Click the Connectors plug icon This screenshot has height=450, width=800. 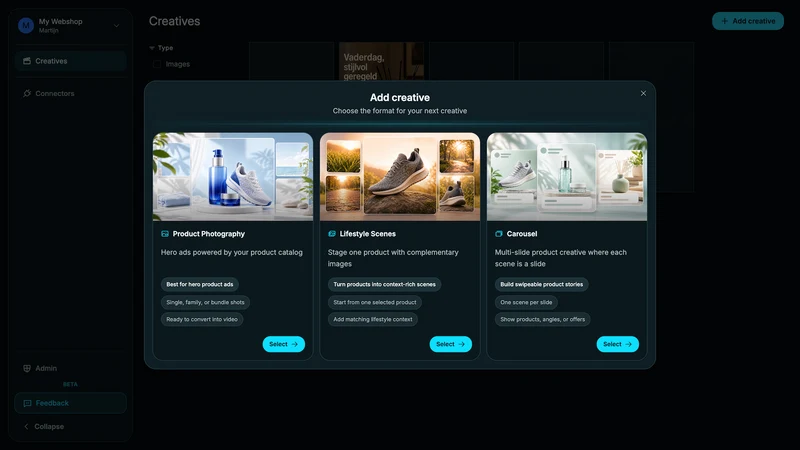click(27, 93)
